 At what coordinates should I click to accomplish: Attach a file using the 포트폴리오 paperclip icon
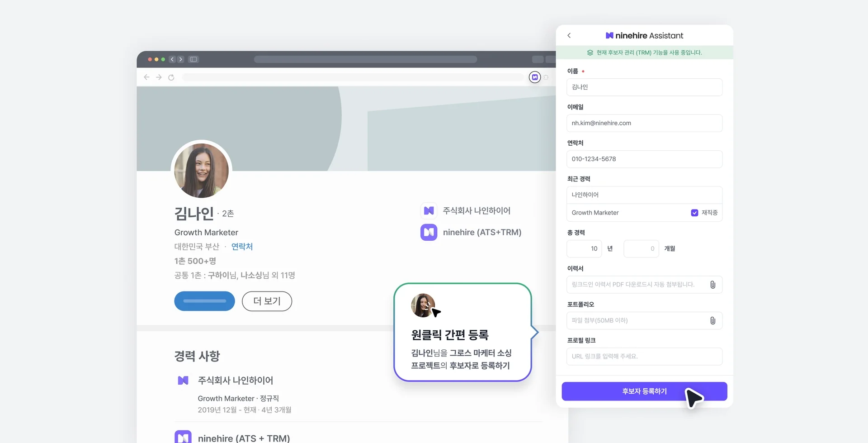[x=712, y=320]
